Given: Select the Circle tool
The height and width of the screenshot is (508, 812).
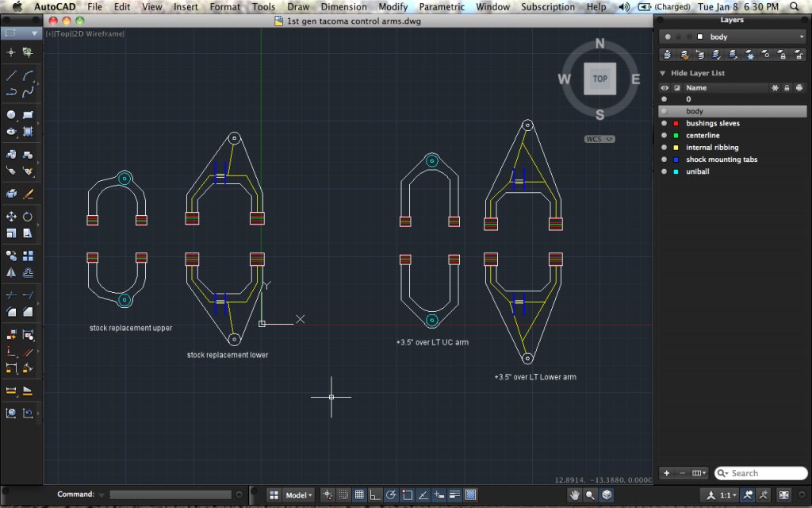Looking at the screenshot, I should click(11, 114).
